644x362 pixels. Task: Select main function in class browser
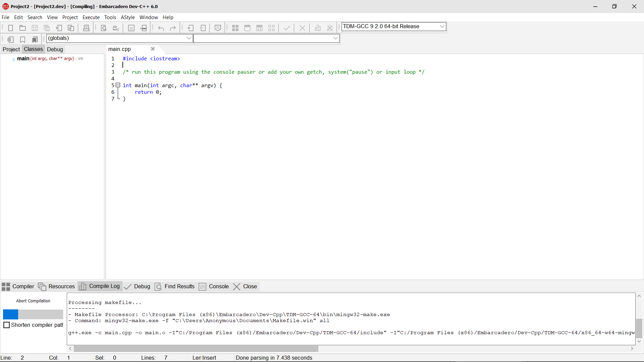click(x=50, y=59)
